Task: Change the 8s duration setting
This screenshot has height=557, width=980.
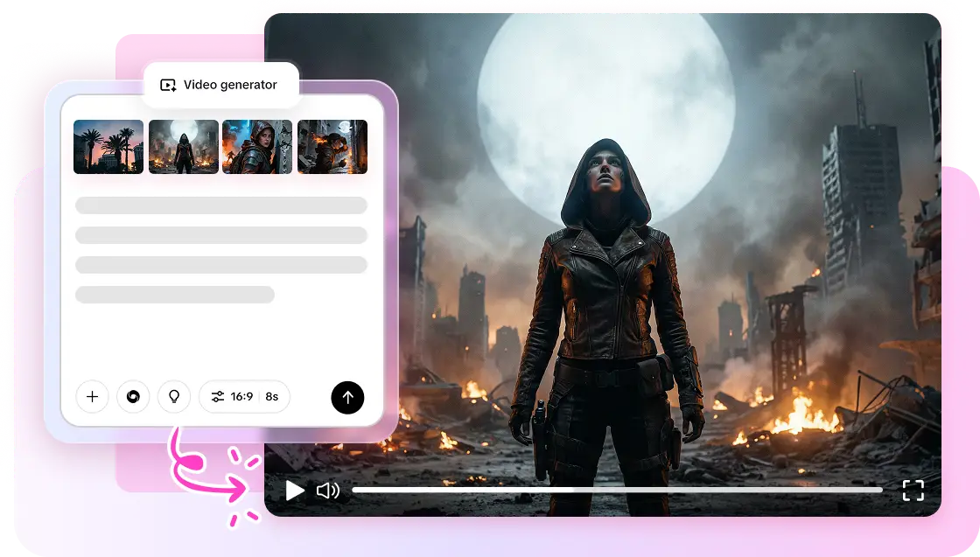Action: click(272, 396)
